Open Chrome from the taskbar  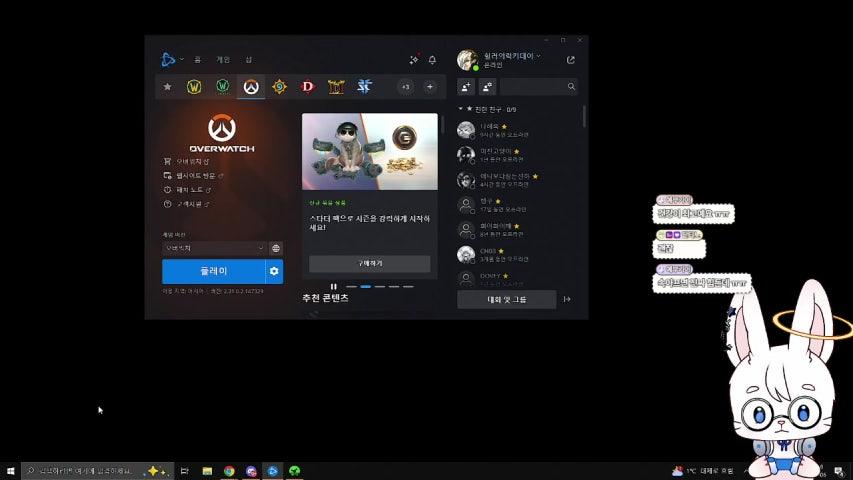[x=229, y=471]
